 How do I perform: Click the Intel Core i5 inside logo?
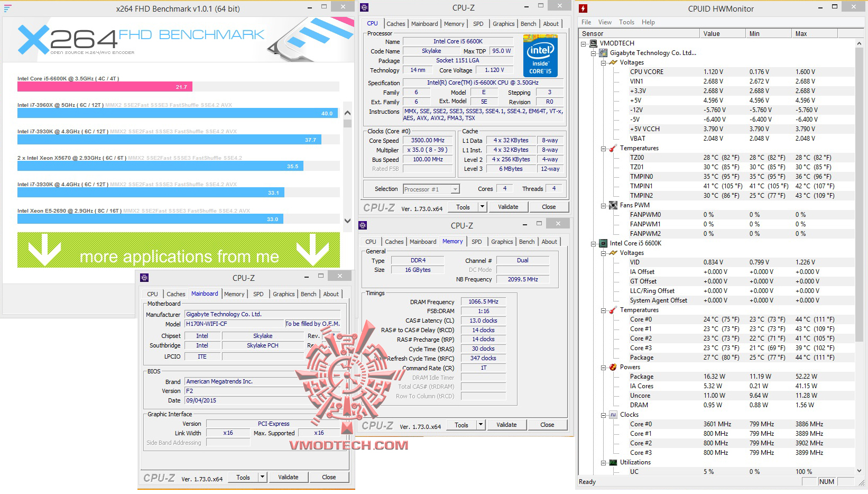[540, 56]
